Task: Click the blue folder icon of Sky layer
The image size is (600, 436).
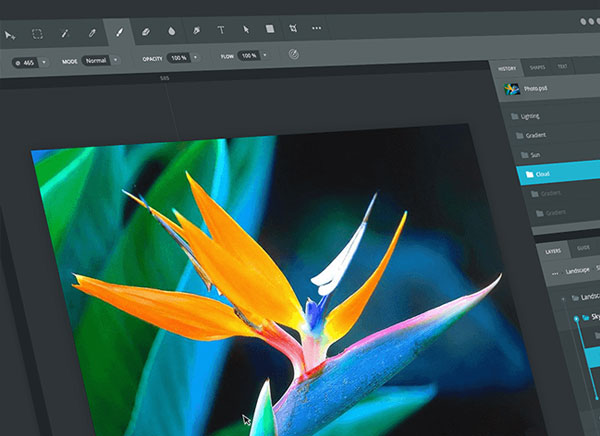Action: (x=585, y=317)
